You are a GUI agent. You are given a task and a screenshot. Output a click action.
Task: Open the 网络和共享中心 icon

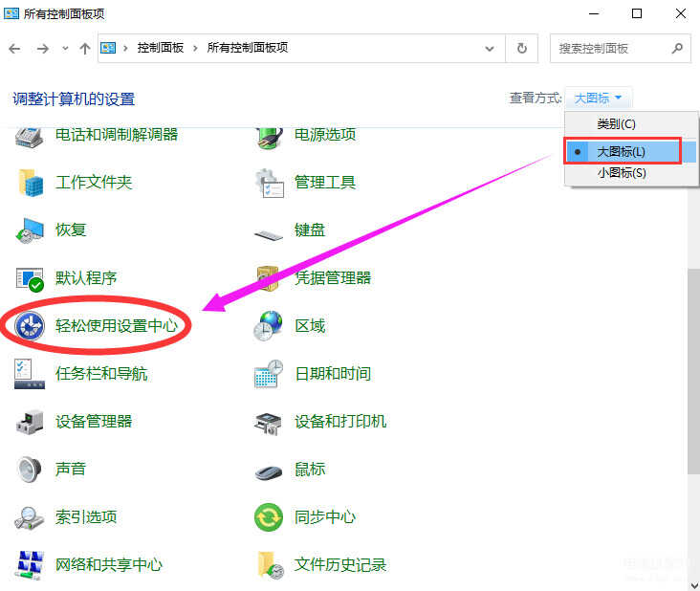point(30,565)
